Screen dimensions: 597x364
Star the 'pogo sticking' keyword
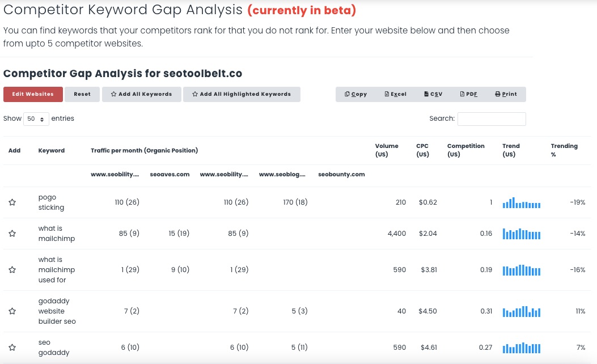pos(12,202)
